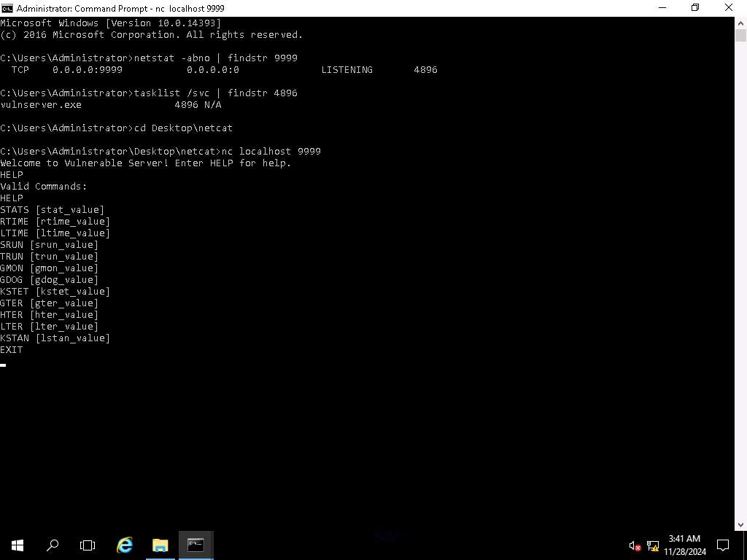The image size is (747, 560).
Task: Open taskbar Search magnifier
Action: pos(53,545)
